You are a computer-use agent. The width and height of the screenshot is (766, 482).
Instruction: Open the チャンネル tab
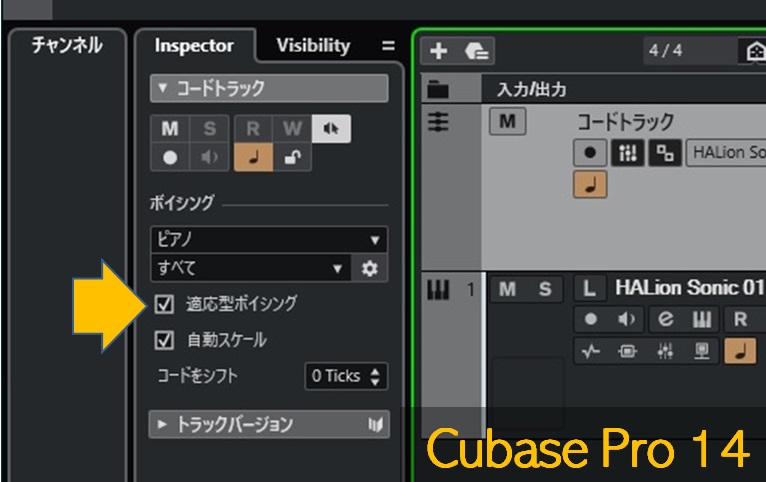click(x=67, y=45)
